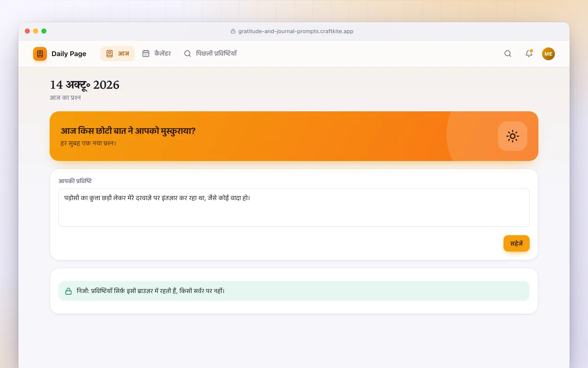Click the orange daily prompt question banner
Image resolution: width=588 pixels, height=368 pixels.
(294, 136)
